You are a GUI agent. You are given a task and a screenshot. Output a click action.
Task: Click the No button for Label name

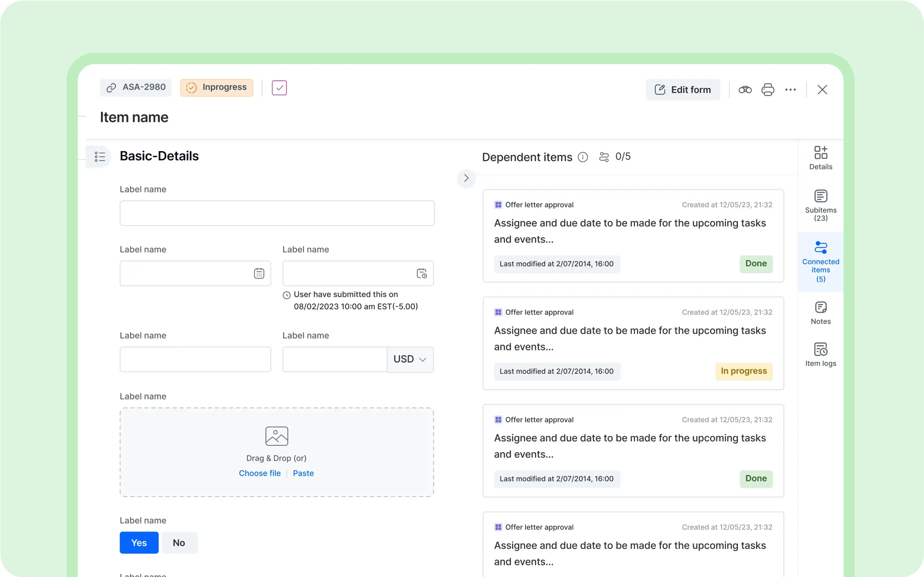(179, 542)
